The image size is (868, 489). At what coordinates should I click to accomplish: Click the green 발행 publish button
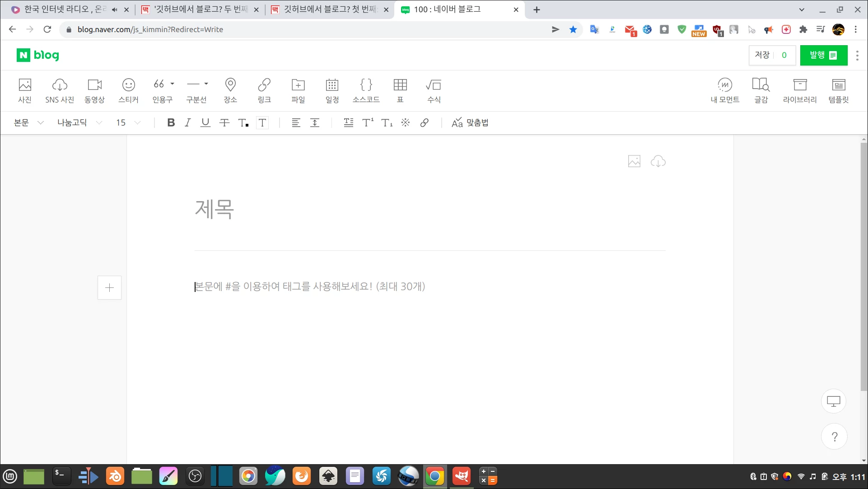pyautogui.click(x=823, y=55)
